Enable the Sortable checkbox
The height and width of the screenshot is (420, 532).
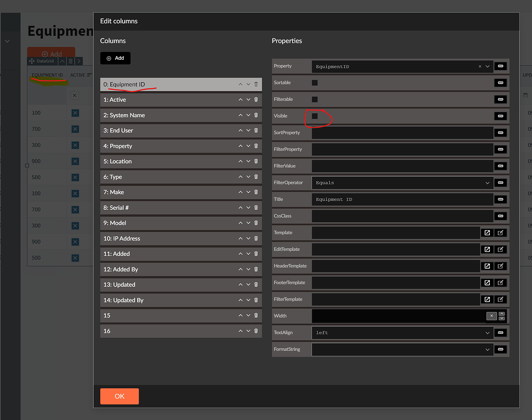pos(315,83)
